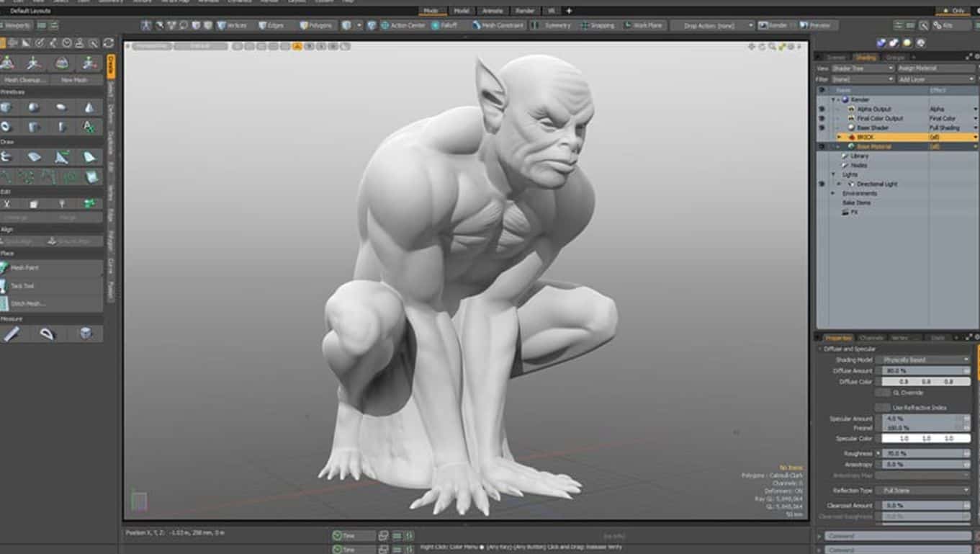The width and height of the screenshot is (980, 554).
Task: Switch to the Animate tab
Action: coord(493,11)
